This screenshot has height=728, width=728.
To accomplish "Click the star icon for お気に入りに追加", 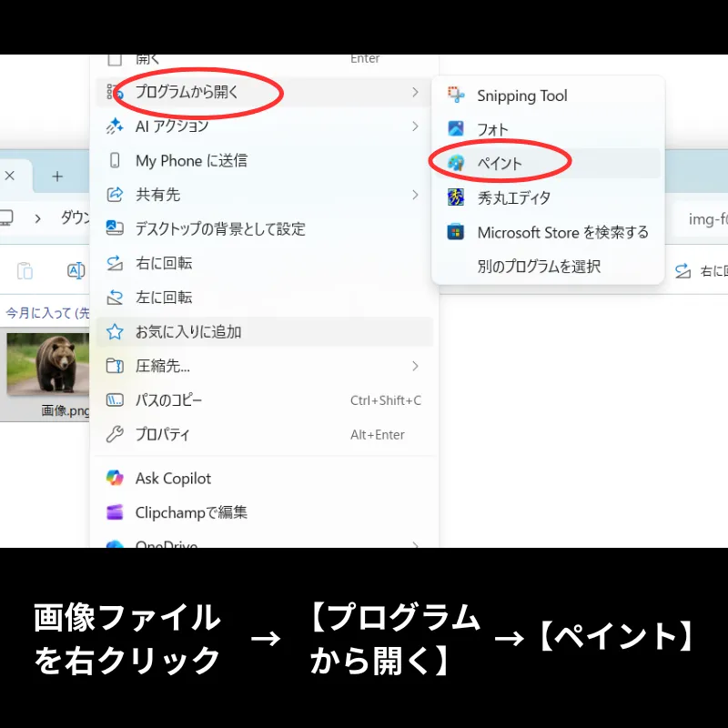I will 115,331.
